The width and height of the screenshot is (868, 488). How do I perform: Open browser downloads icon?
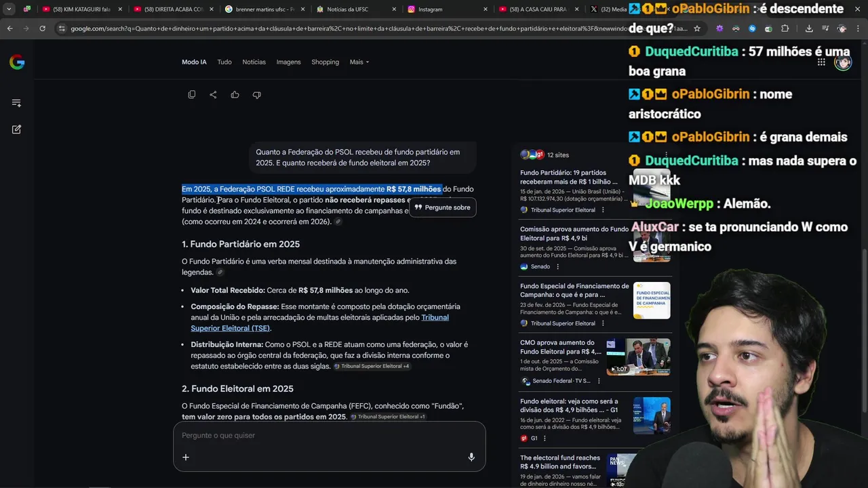pos(809,28)
